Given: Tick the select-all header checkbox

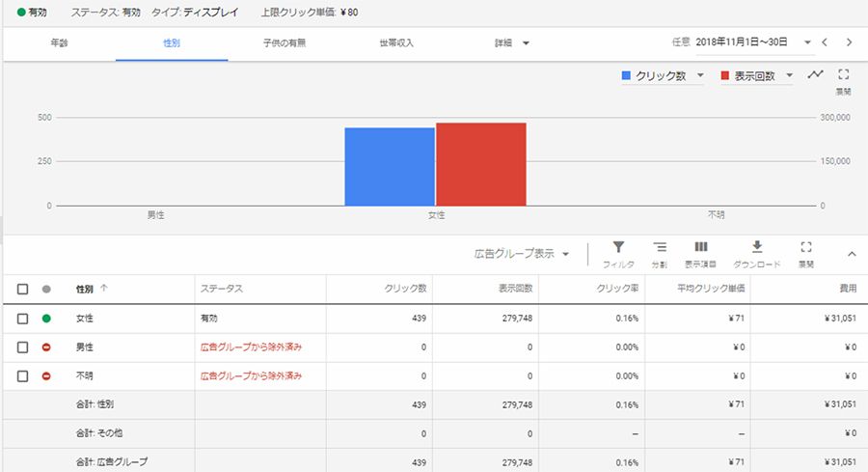Looking at the screenshot, I should pos(23,290).
